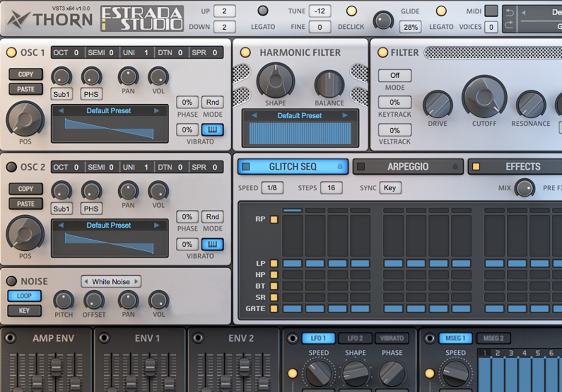This screenshot has width=562, height=392.
Task: Toggle OSC 1 power LED
Action: click(x=12, y=52)
